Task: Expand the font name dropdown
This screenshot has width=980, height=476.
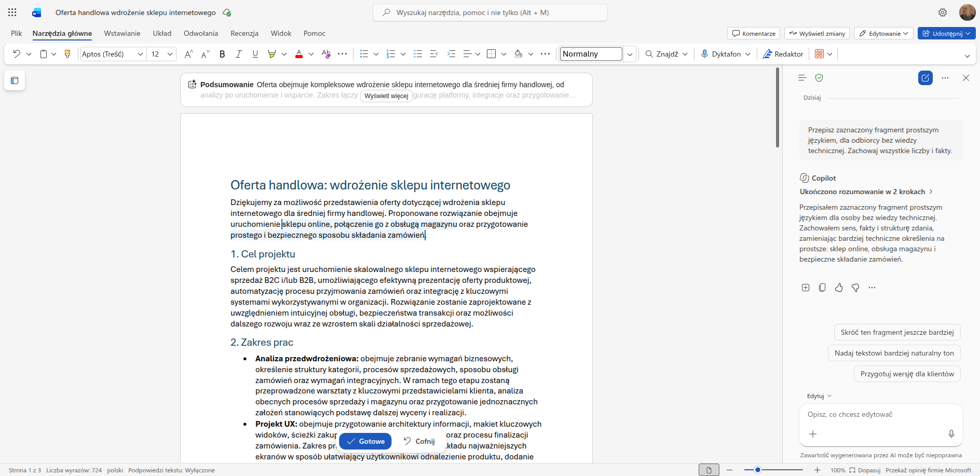Action: click(140, 54)
